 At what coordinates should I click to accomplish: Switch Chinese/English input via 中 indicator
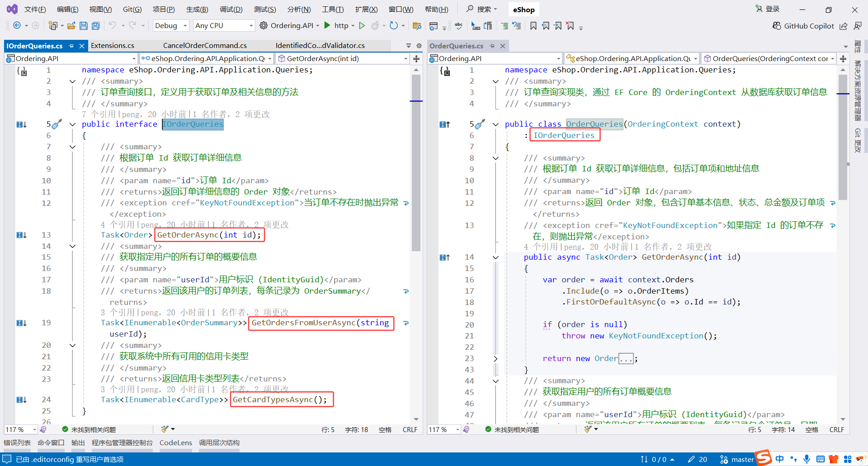(x=779, y=459)
